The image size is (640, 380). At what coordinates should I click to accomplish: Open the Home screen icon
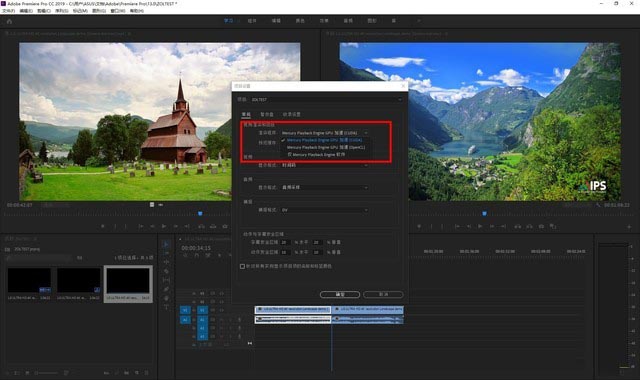point(9,21)
